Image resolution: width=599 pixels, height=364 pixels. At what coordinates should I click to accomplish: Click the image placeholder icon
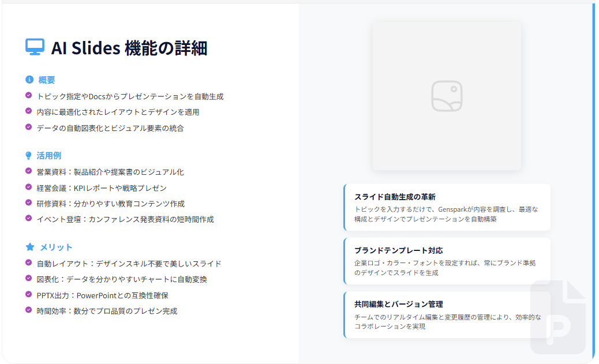pyautogui.click(x=447, y=96)
